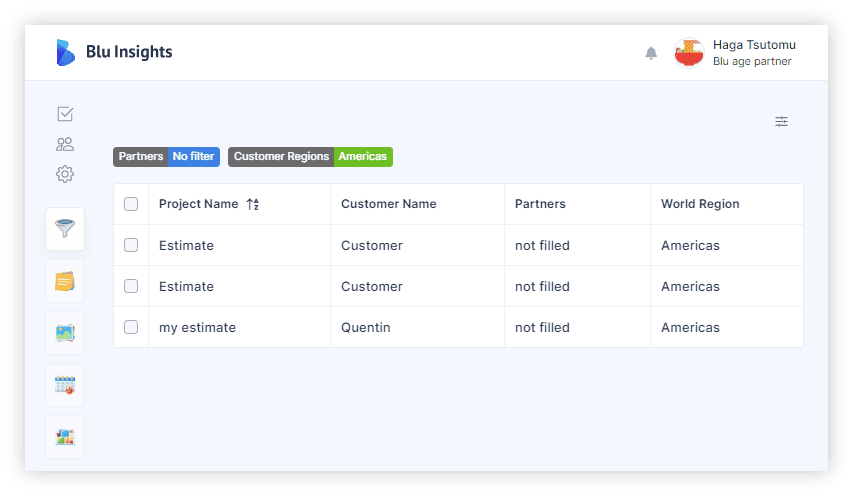Open the filter funnel sidebar icon

tap(65, 228)
